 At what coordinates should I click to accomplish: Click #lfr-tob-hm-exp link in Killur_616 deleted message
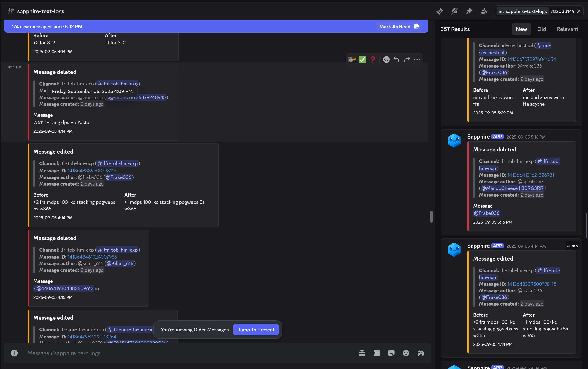[118, 250]
